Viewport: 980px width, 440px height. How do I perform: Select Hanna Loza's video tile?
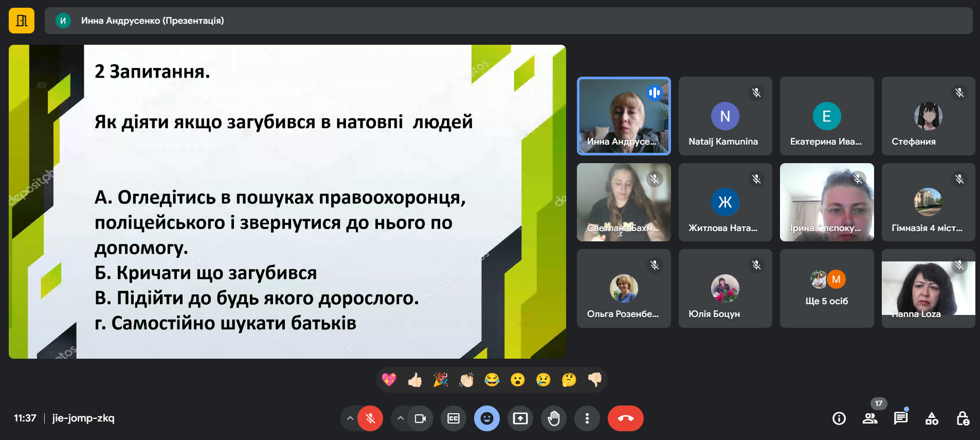[x=928, y=288]
